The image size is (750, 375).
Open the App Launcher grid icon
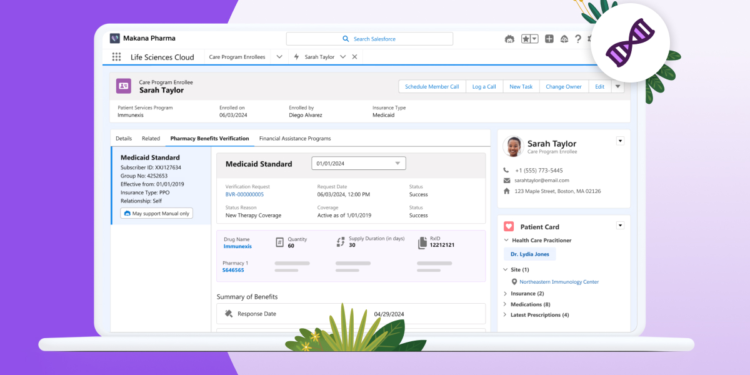coord(116,57)
